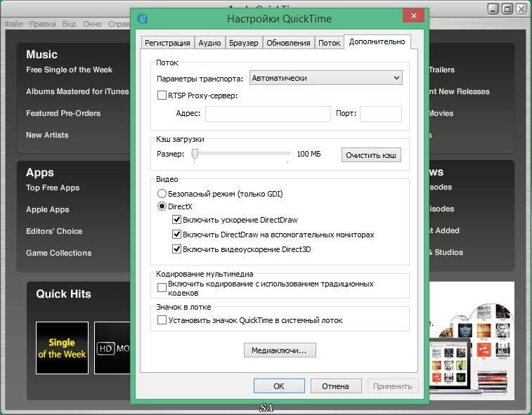The height and width of the screenshot is (415, 532).
Task: Uncheck Включить ускорение DirectDraw
Action: [x=176, y=219]
